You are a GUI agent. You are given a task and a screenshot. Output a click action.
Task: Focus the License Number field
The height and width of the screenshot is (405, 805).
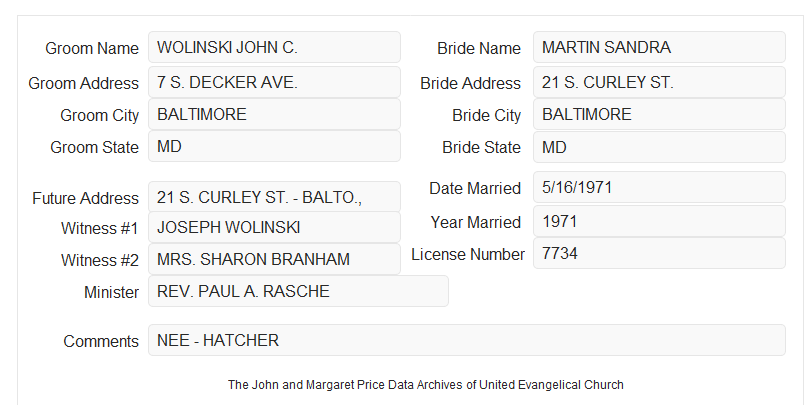[659, 253]
